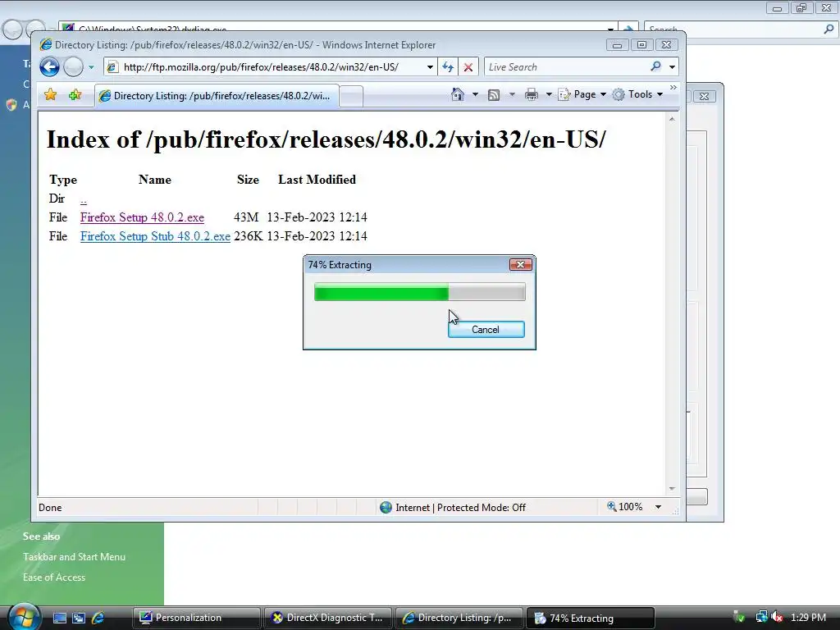Expand the feeds dropdown arrow
The width and height of the screenshot is (840, 630).
click(512, 94)
